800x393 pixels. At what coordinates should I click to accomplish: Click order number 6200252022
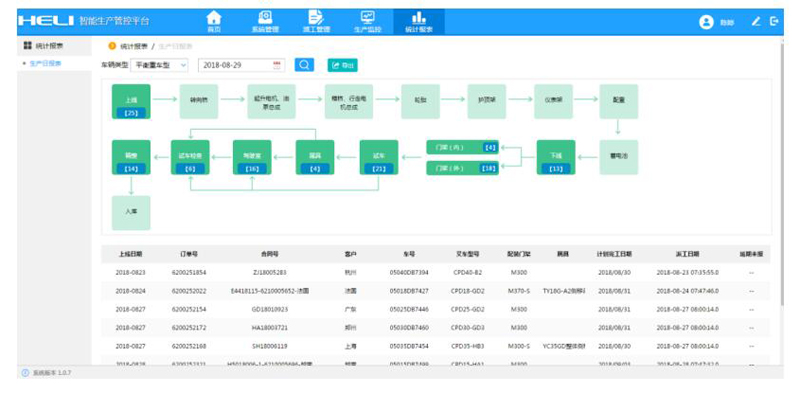tap(189, 291)
